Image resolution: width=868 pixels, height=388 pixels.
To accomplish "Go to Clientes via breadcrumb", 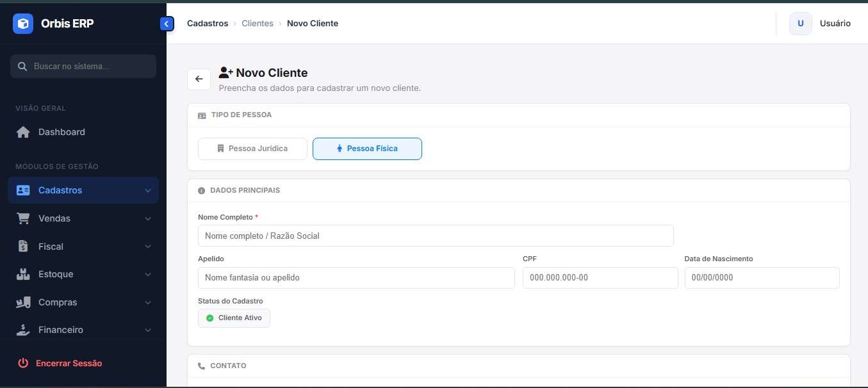I will pyautogui.click(x=257, y=24).
